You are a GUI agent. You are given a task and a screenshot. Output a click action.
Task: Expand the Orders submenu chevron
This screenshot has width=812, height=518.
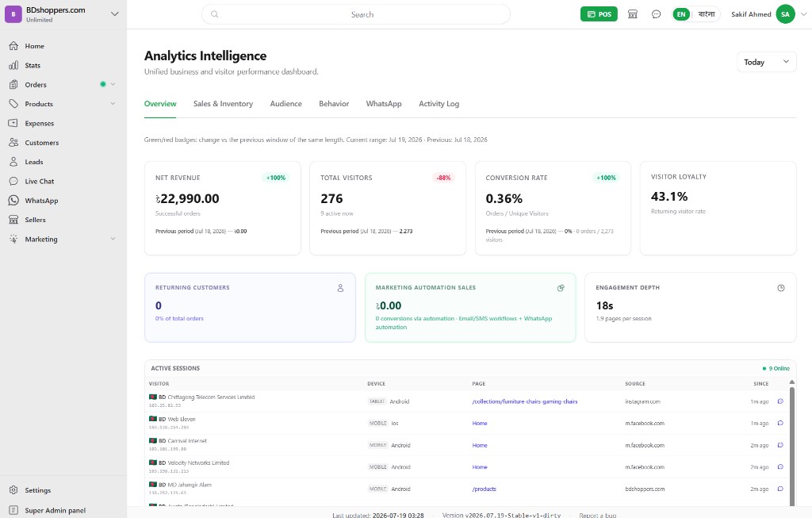113,84
